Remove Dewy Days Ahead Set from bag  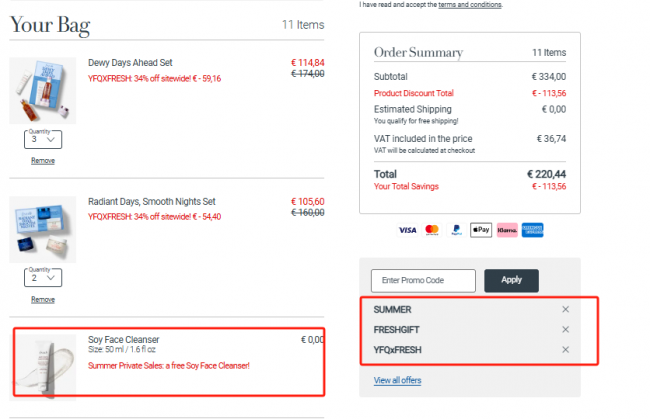pyautogui.click(x=43, y=161)
